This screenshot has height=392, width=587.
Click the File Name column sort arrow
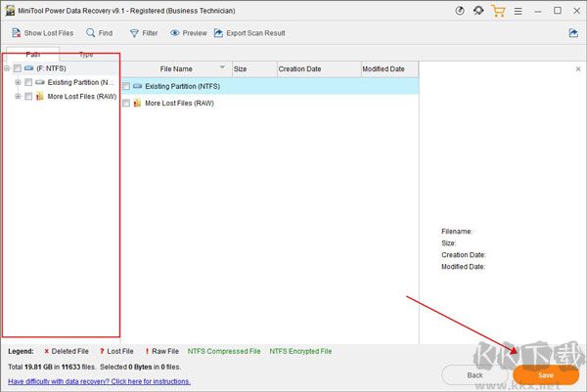[x=222, y=67]
